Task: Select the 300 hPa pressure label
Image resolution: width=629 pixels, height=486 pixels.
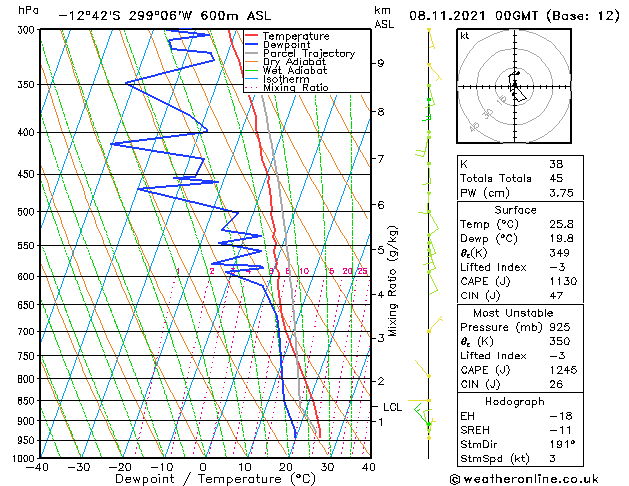Action: pyautogui.click(x=28, y=30)
